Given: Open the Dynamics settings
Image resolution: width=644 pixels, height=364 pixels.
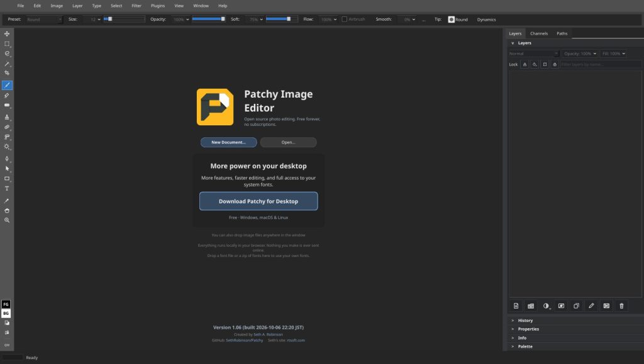Looking at the screenshot, I should tap(486, 20).
